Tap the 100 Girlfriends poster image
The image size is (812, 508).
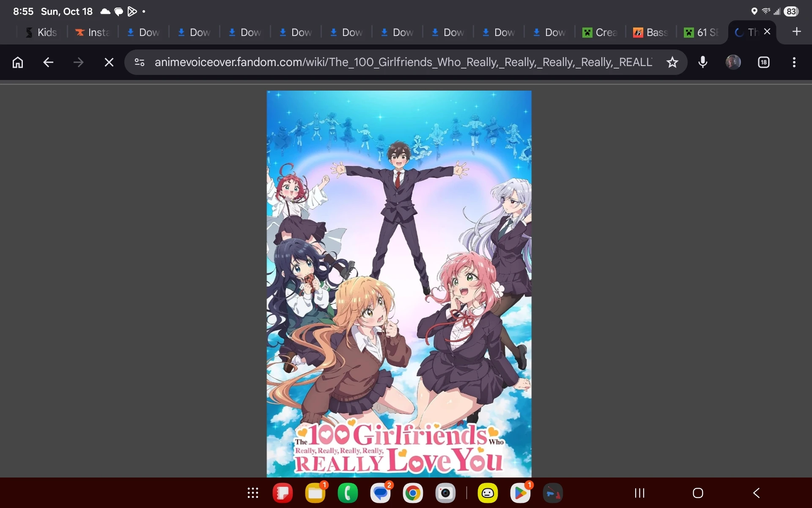pos(399,284)
